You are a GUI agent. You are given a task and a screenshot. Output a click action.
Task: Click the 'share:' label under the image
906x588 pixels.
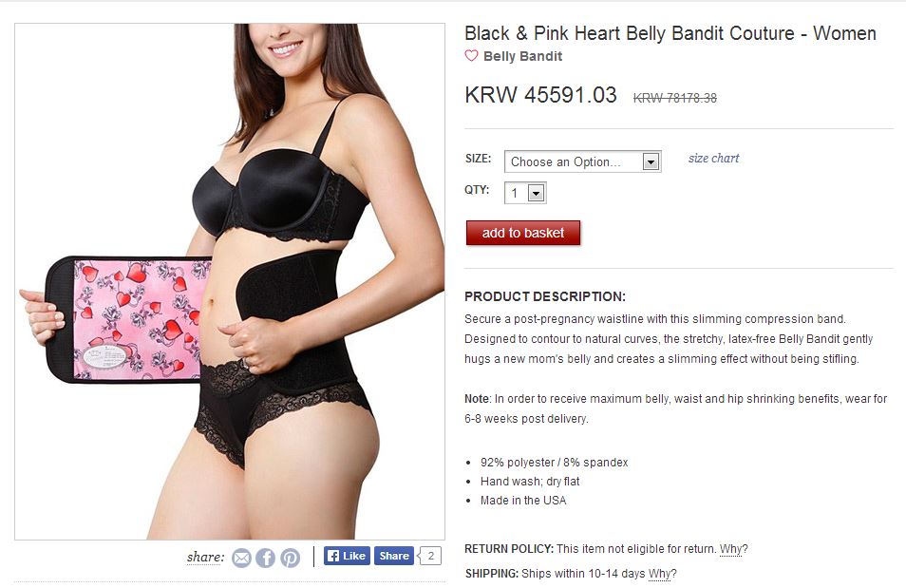coord(206,557)
